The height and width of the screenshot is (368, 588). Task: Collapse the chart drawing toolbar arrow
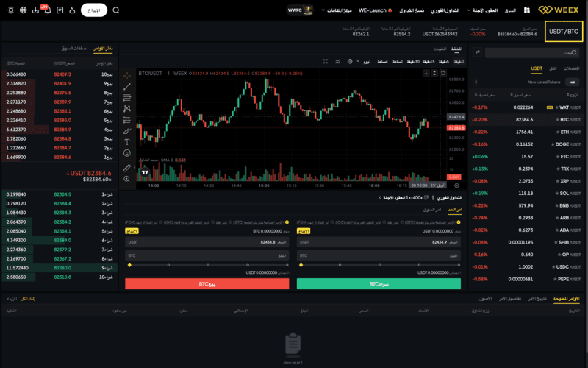pyautogui.click(x=135, y=168)
